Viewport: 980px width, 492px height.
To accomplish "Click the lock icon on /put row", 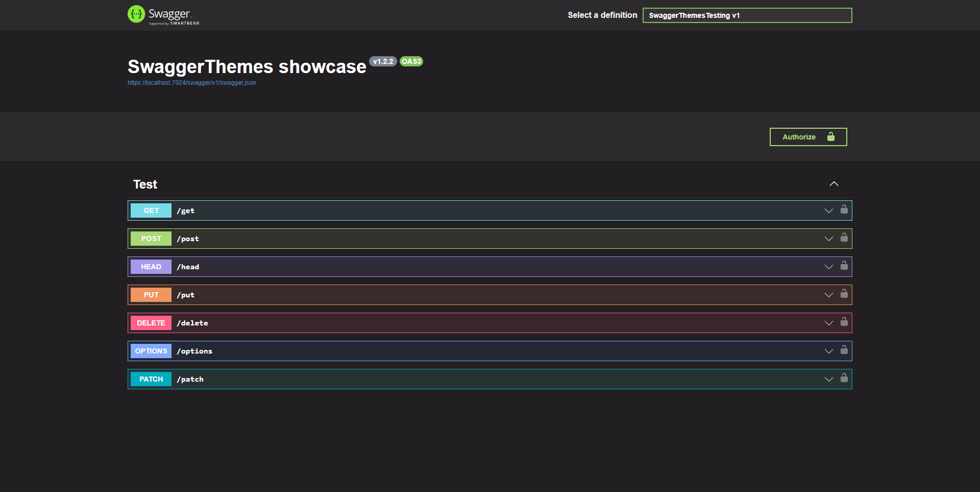I will [x=844, y=293].
